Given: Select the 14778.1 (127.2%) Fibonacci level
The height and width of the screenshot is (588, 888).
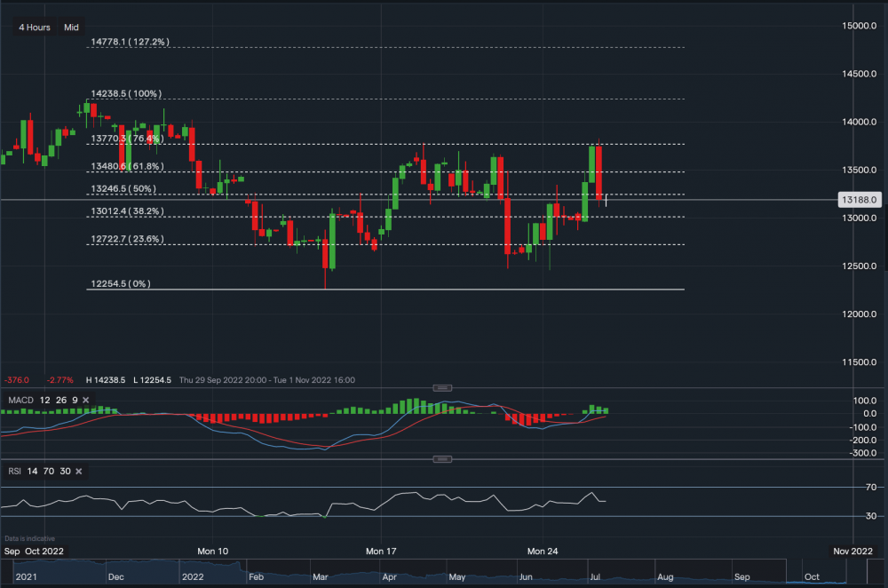Looking at the screenshot, I should click(x=130, y=42).
